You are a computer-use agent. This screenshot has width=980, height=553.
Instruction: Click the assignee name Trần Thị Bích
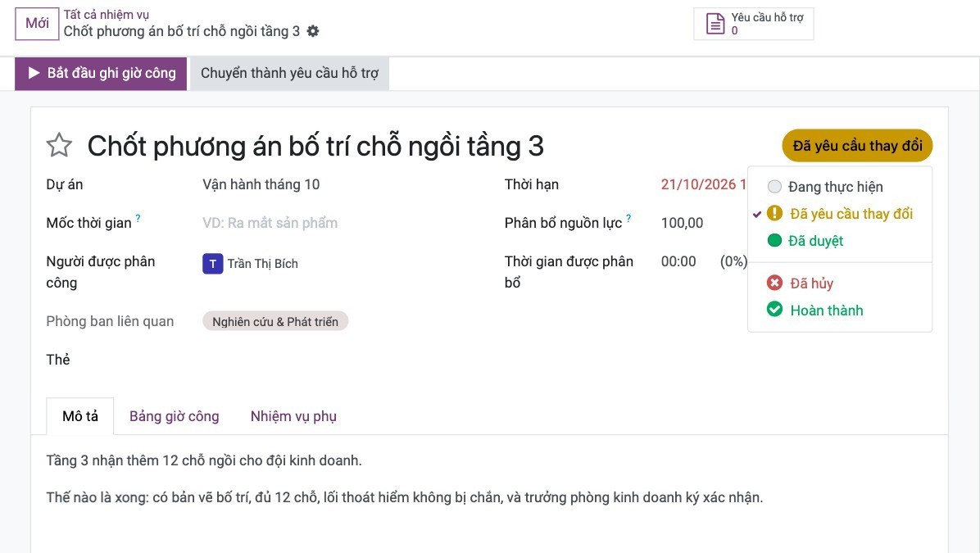tap(262, 264)
